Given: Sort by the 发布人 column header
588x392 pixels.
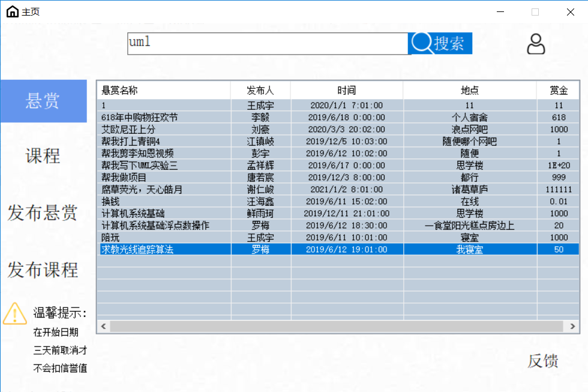Looking at the screenshot, I should [x=260, y=91].
